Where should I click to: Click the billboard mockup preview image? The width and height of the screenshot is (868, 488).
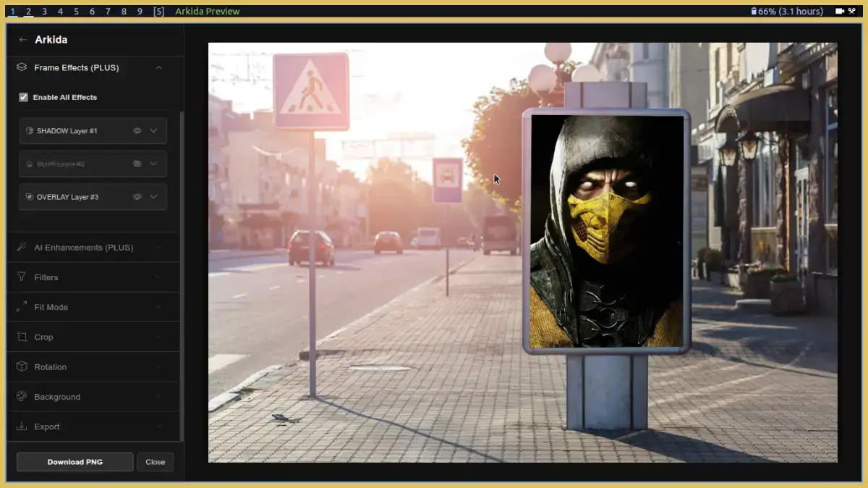click(523, 253)
